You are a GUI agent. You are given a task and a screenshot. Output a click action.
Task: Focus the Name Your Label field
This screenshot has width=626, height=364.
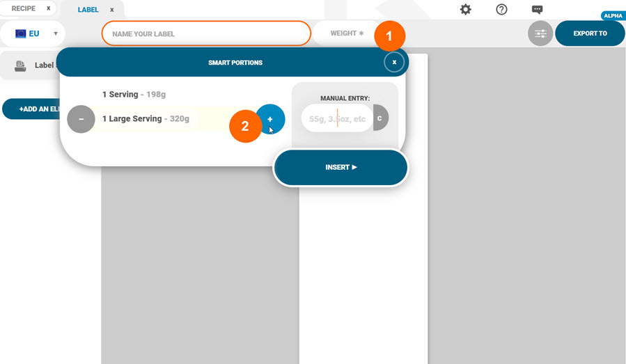tap(205, 33)
